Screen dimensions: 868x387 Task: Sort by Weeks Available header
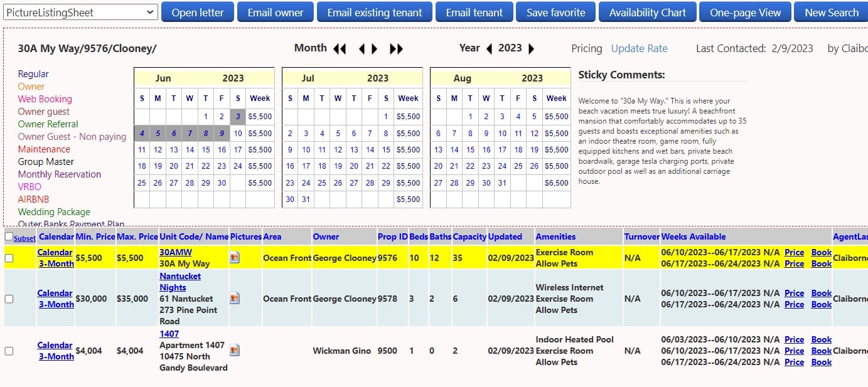(694, 236)
